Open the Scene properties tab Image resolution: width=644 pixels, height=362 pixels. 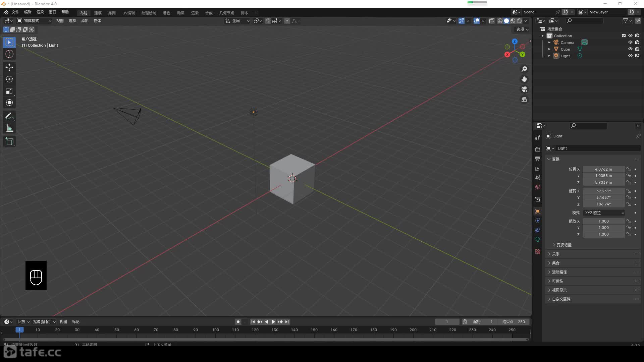click(x=538, y=177)
